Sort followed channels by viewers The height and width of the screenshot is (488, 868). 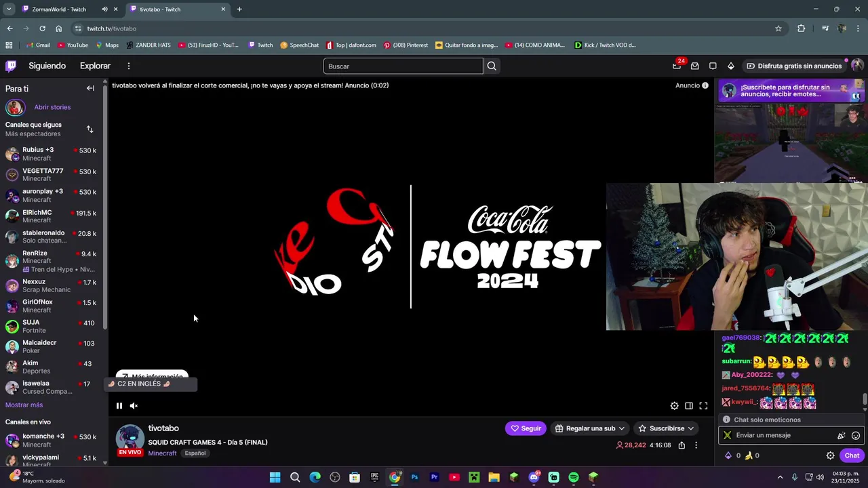click(90, 129)
